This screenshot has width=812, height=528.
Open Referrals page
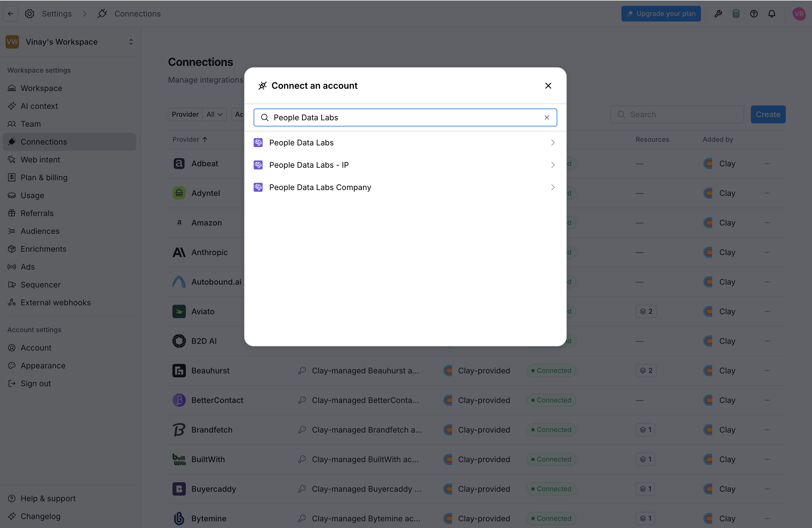pos(69,213)
